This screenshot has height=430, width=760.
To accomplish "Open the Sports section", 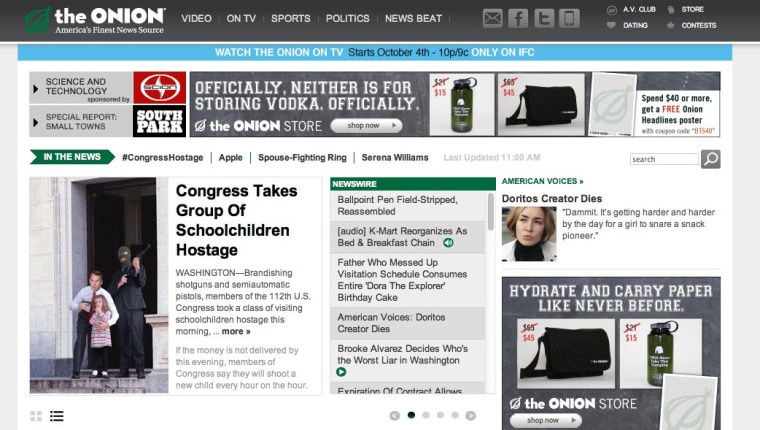I will [291, 18].
